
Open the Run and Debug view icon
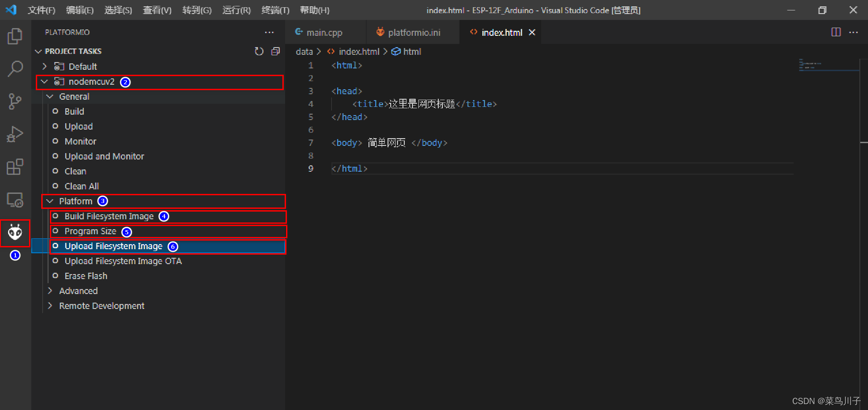point(15,134)
